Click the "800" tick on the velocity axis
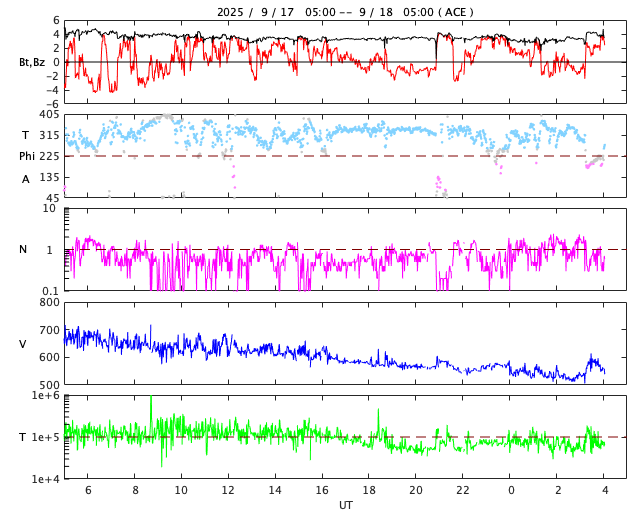The height and width of the screenshot is (512, 640). [x=49, y=302]
